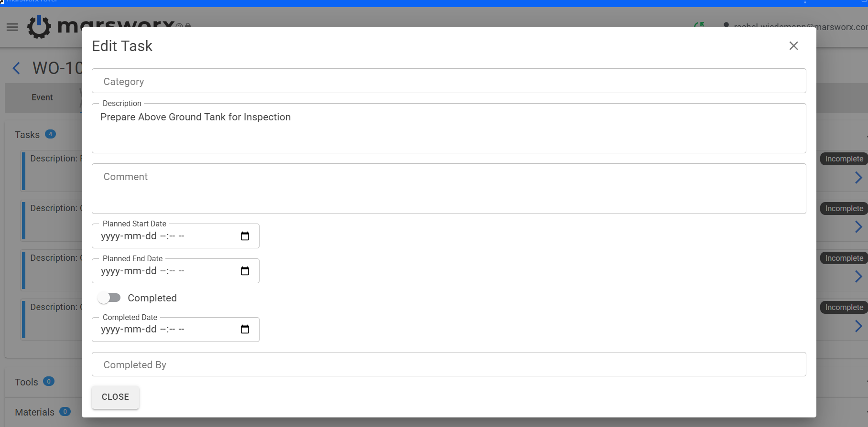Close the Edit Task dialog with X icon
Image resolution: width=868 pixels, height=427 pixels.
coord(793,46)
